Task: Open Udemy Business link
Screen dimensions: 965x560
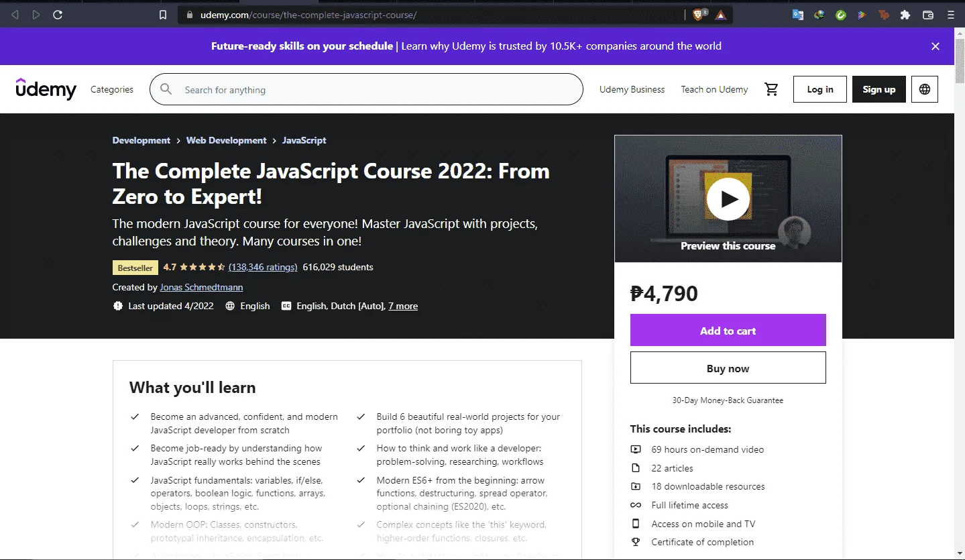Action: click(632, 89)
